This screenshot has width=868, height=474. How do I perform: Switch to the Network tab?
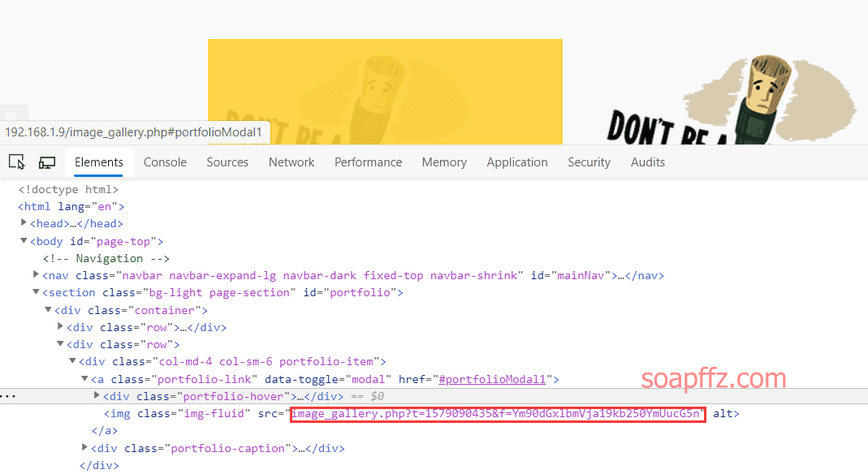coord(291,162)
